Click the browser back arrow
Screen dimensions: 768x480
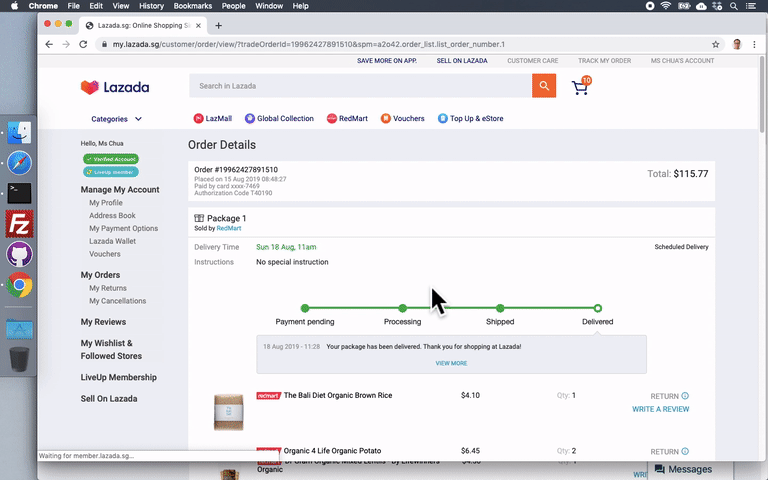[x=49, y=44]
